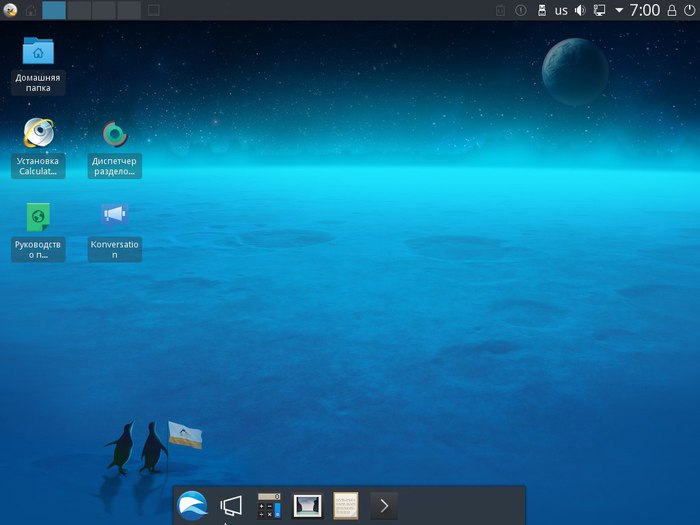
Task: Click the 7:00 clock to show calendar
Action: tap(644, 10)
